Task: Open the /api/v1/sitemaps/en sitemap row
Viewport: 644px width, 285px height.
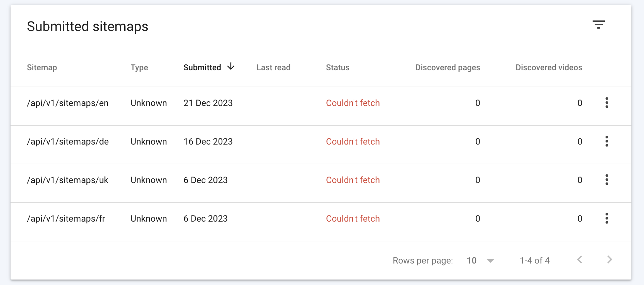Action: pyautogui.click(x=68, y=103)
